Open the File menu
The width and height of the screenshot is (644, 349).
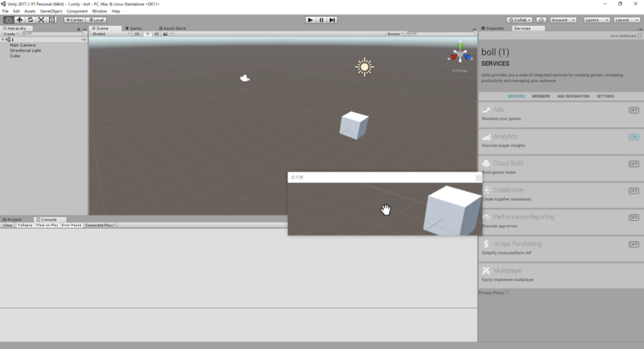6,11
